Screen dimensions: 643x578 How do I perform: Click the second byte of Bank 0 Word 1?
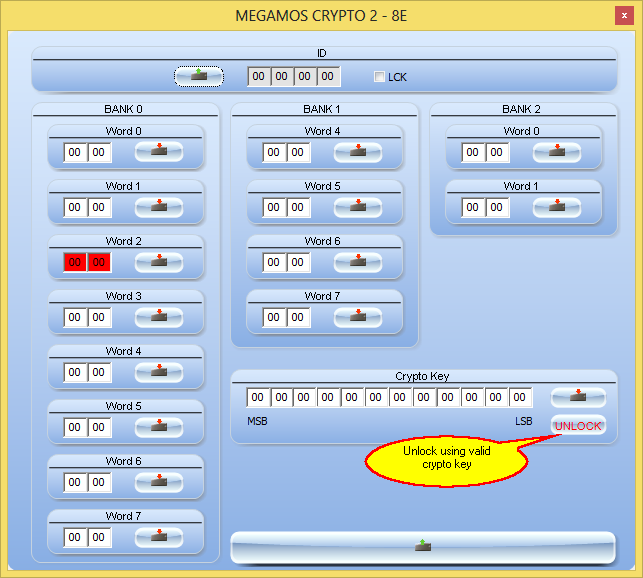coord(99,207)
